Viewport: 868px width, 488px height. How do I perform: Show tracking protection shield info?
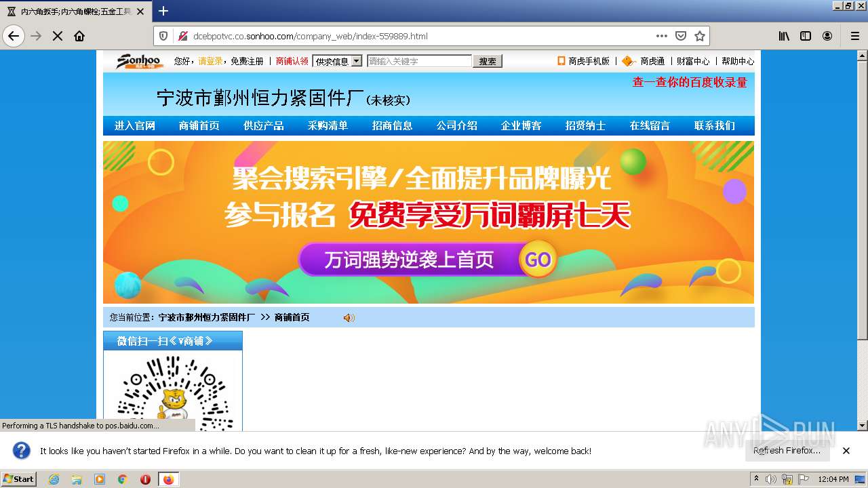(163, 36)
